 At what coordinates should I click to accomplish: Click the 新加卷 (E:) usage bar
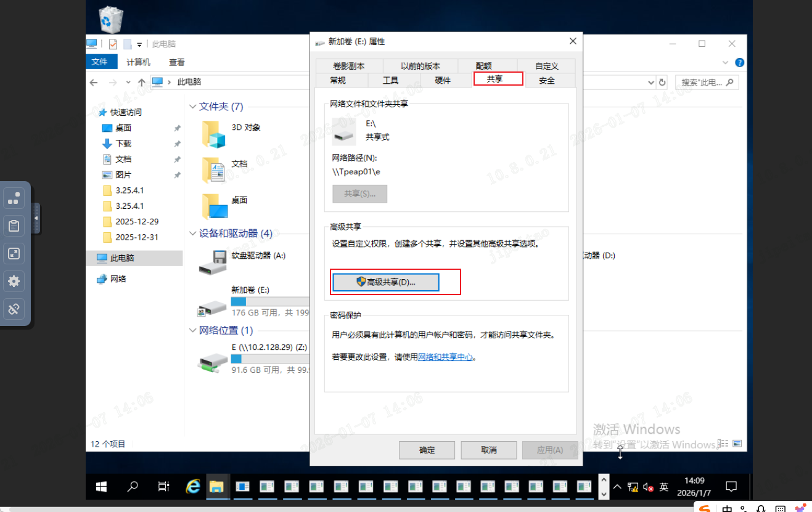(269, 301)
